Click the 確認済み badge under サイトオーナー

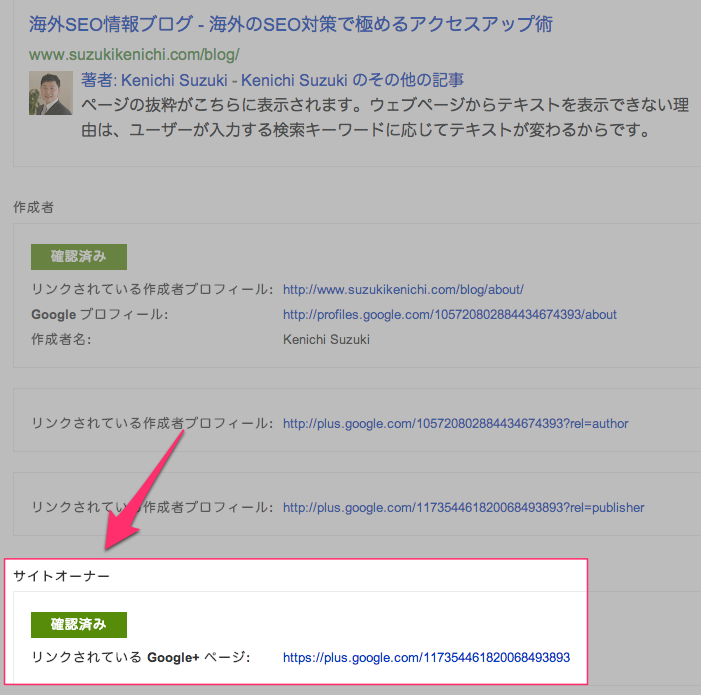click(79, 625)
